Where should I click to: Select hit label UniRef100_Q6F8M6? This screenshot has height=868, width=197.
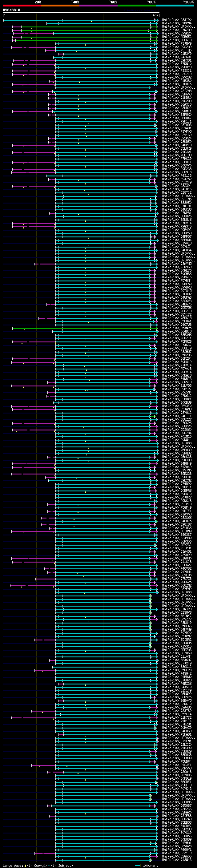click(177, 802)
